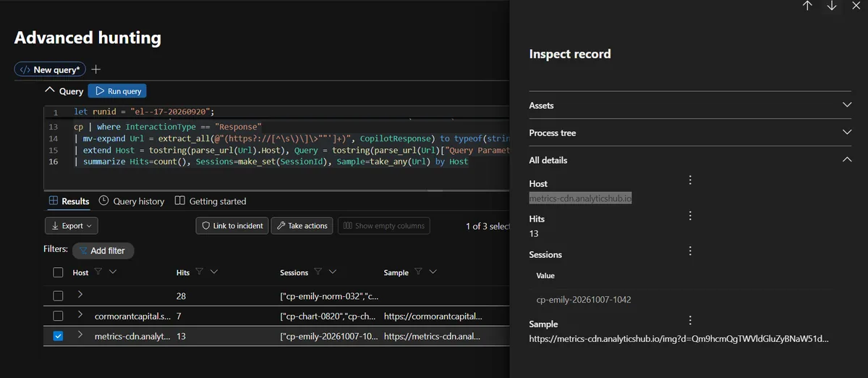Viewport: 868px width, 378px height.
Task: Go to next record with down arrow
Action: (x=832, y=6)
